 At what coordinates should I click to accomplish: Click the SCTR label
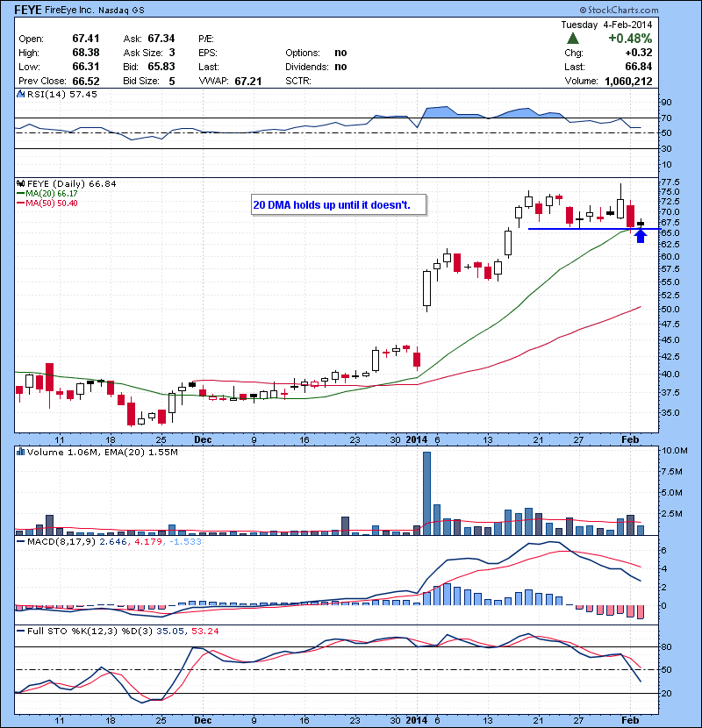[x=297, y=82]
